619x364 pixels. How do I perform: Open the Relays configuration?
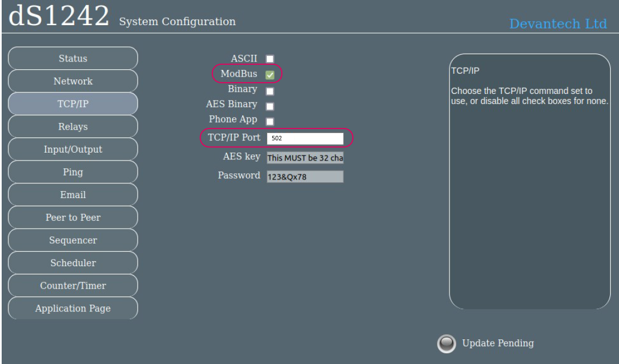[73, 127]
